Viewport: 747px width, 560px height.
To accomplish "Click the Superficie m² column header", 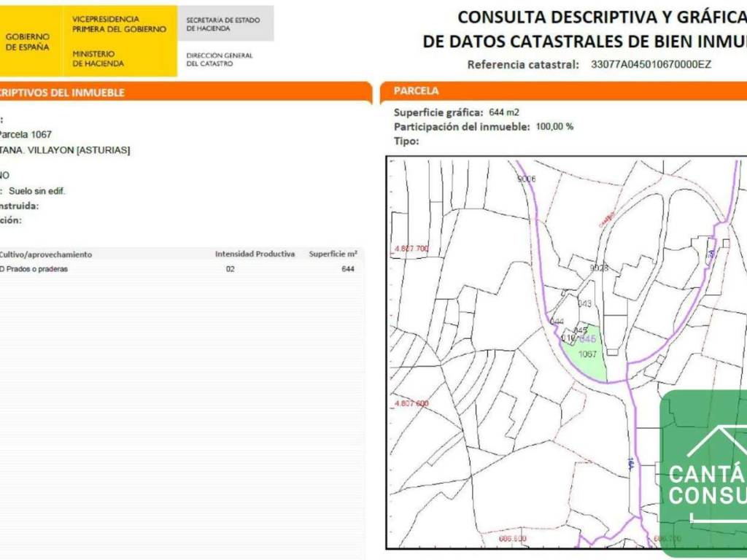I will (333, 254).
